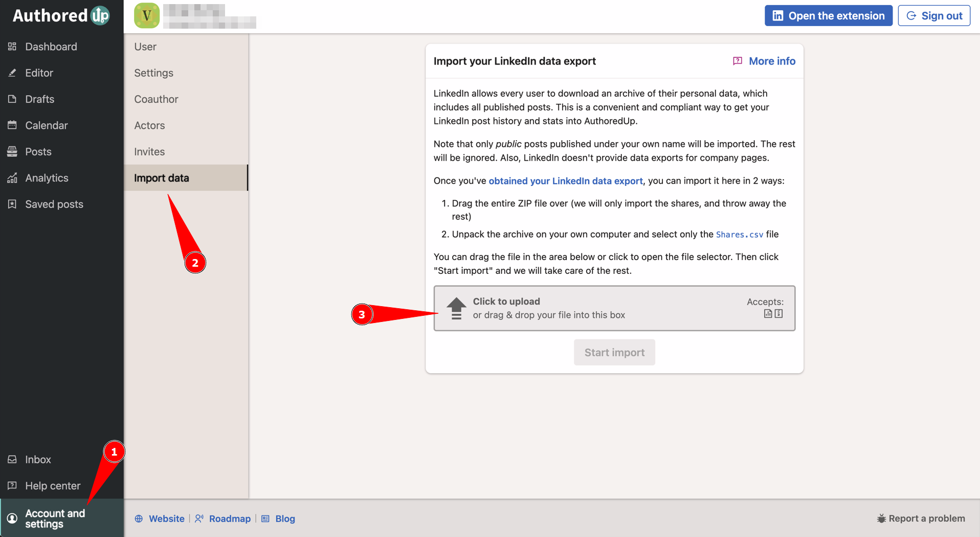Open the Analytics chart icon
This screenshot has width=980, height=537.
(12, 178)
